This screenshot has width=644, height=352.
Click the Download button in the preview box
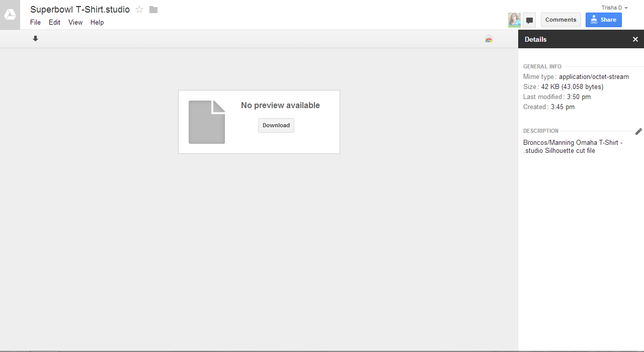coord(276,125)
